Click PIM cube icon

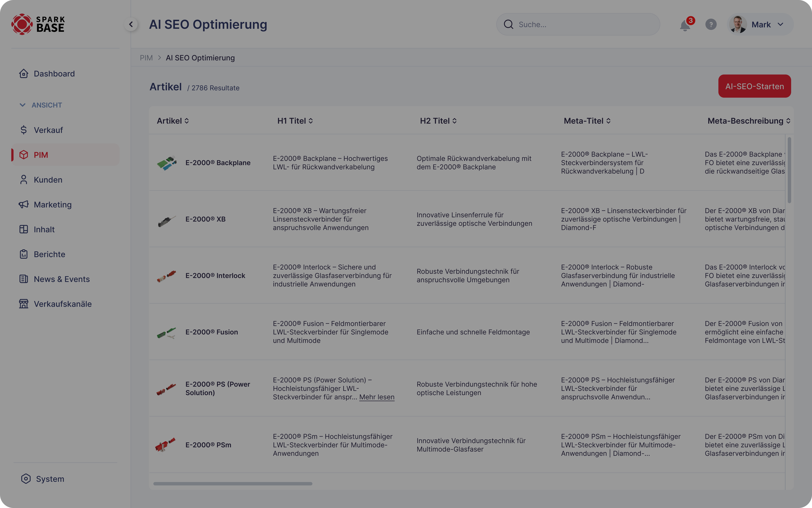click(24, 155)
